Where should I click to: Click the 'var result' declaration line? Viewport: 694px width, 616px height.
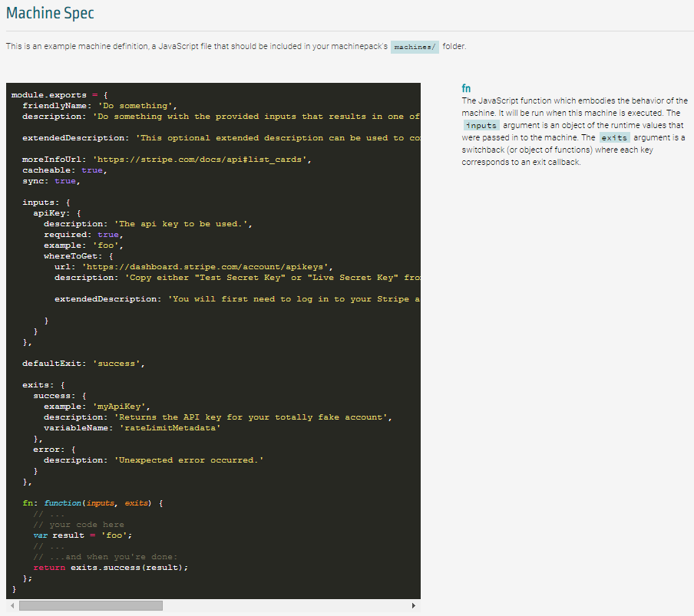[x=82, y=535]
